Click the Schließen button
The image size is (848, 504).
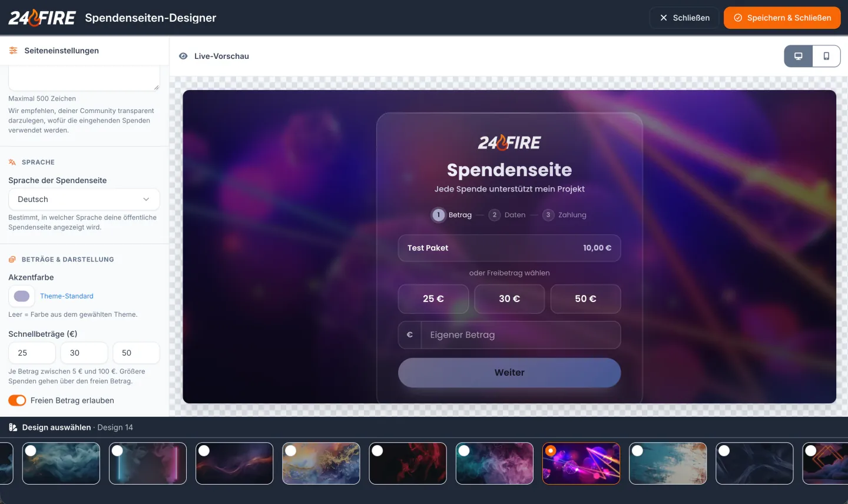pyautogui.click(x=684, y=18)
